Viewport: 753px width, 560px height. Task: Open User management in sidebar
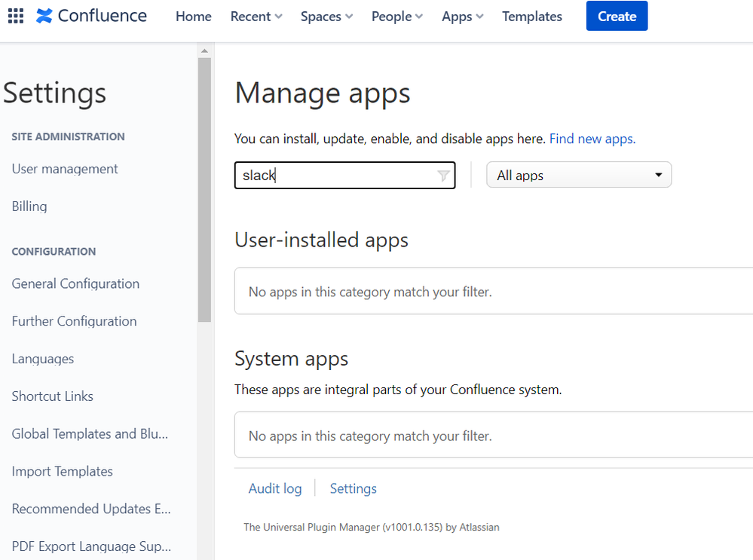tap(65, 169)
